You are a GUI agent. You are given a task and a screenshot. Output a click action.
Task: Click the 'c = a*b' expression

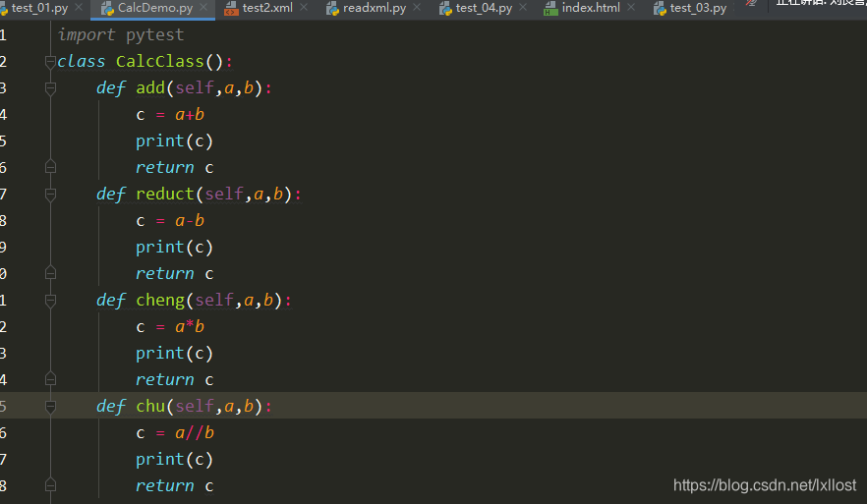(x=170, y=326)
